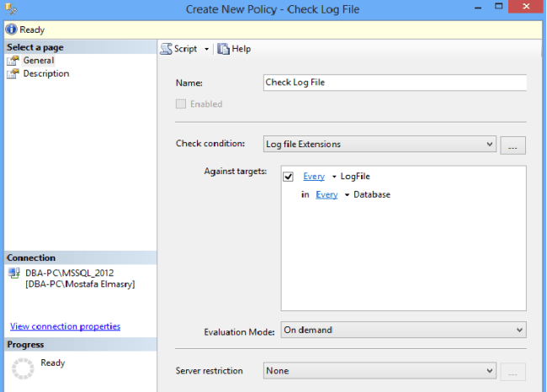Open the Evaluation Mode dropdown
This screenshot has height=392, width=547.
[404, 330]
